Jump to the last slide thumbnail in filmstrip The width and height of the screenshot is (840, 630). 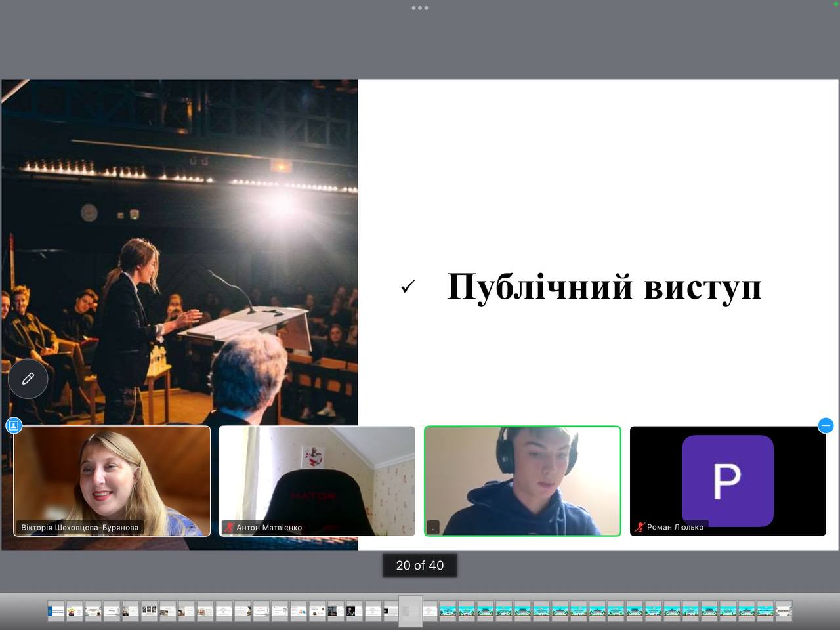(784, 611)
